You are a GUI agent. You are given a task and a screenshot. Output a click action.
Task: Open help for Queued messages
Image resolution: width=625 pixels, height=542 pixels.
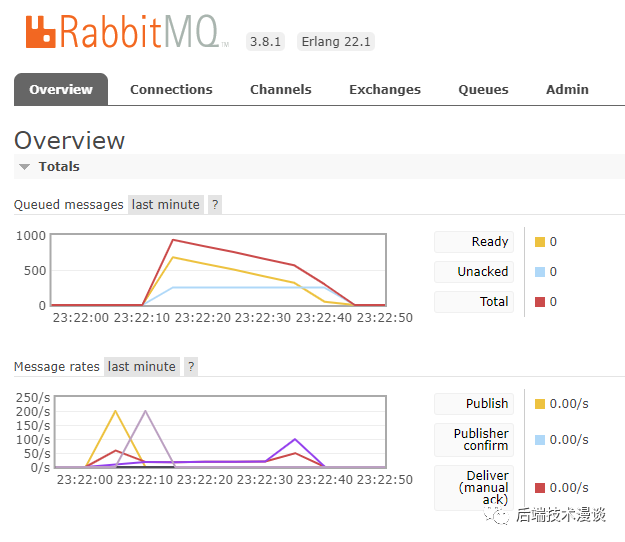pos(215,204)
